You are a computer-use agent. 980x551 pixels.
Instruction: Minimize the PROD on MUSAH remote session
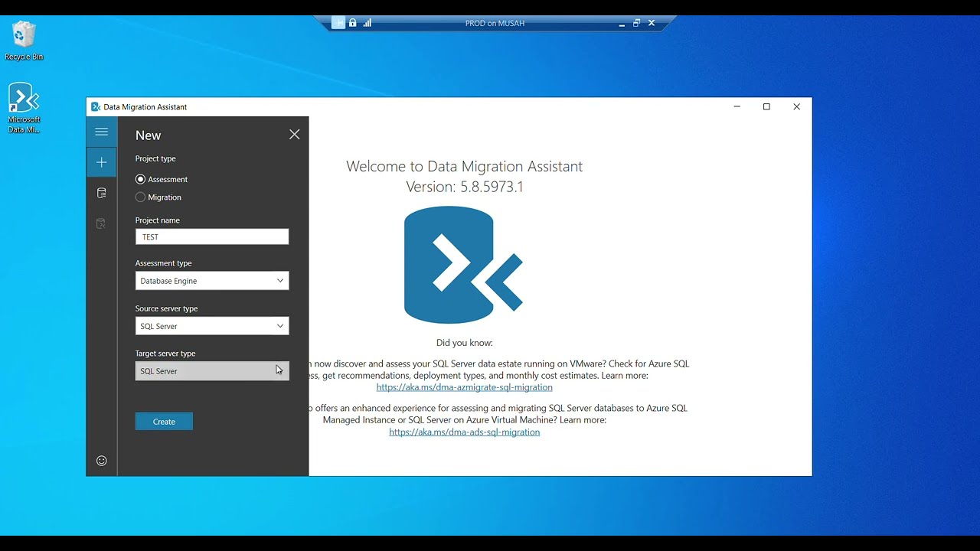(622, 24)
